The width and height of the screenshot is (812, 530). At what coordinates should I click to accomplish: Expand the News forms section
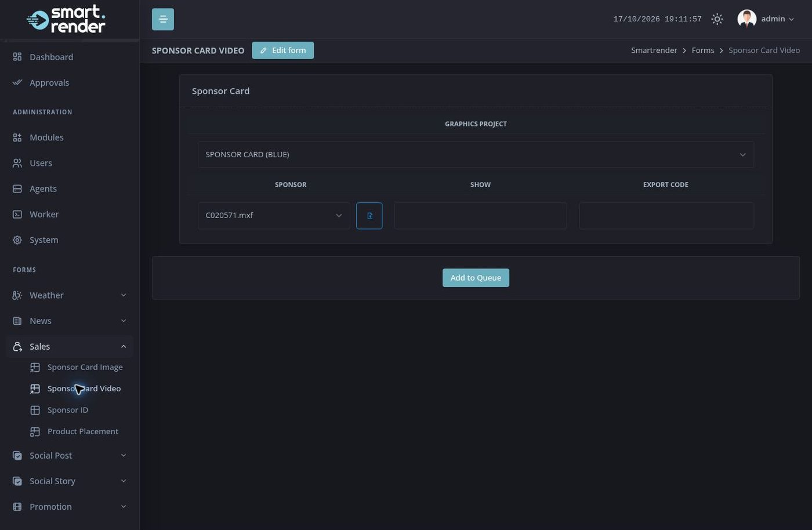point(124,321)
